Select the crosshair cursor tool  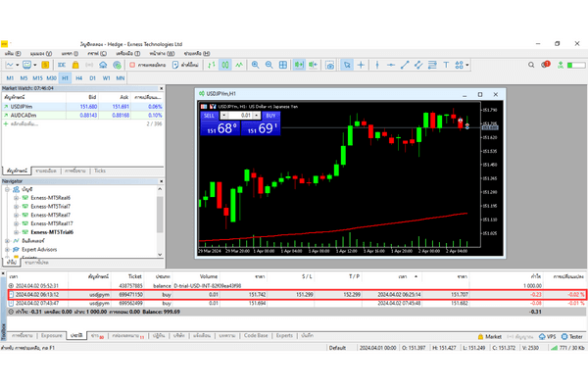point(361,64)
